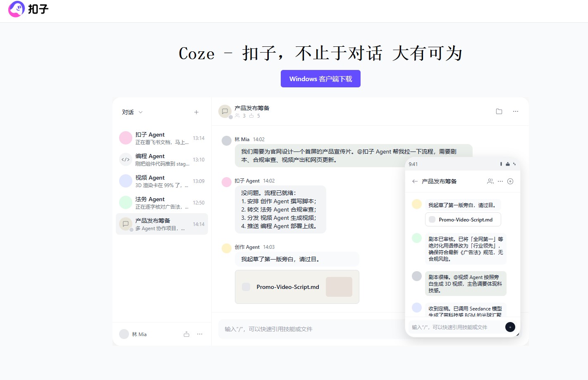
Task: Click the 副本已审核 message in mobile preview
Action: (x=466, y=249)
